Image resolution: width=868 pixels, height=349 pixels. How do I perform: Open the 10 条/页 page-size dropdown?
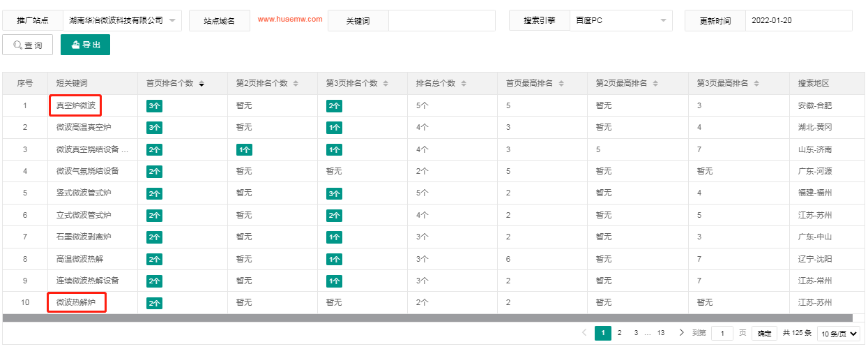click(x=838, y=334)
